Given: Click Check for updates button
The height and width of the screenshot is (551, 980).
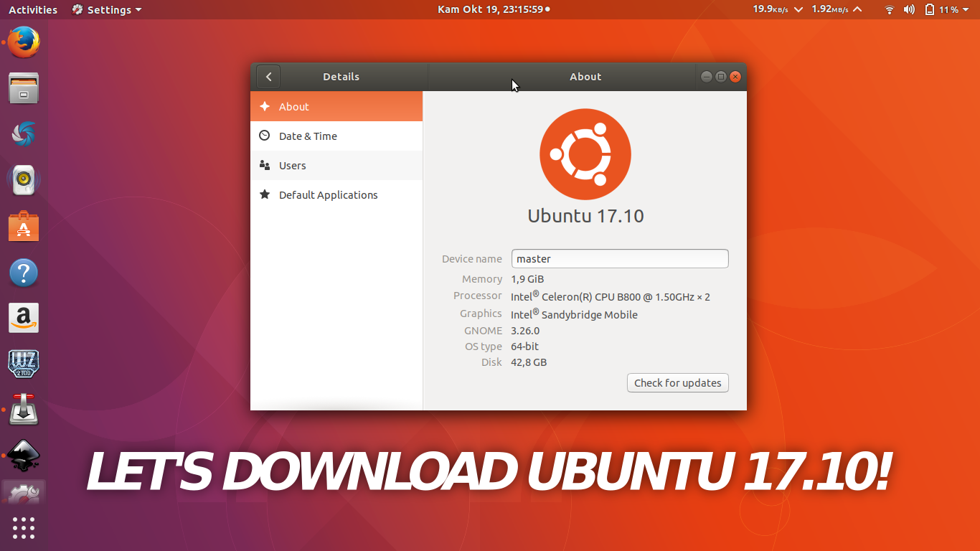Looking at the screenshot, I should [x=678, y=382].
